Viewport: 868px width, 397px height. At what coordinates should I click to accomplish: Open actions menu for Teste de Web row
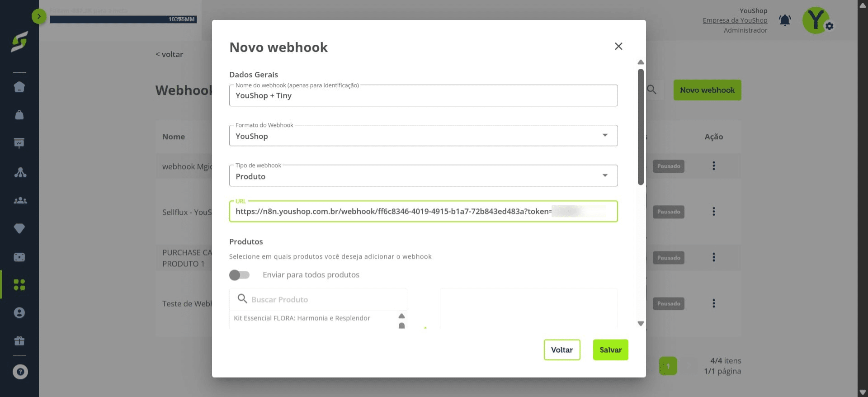click(714, 303)
